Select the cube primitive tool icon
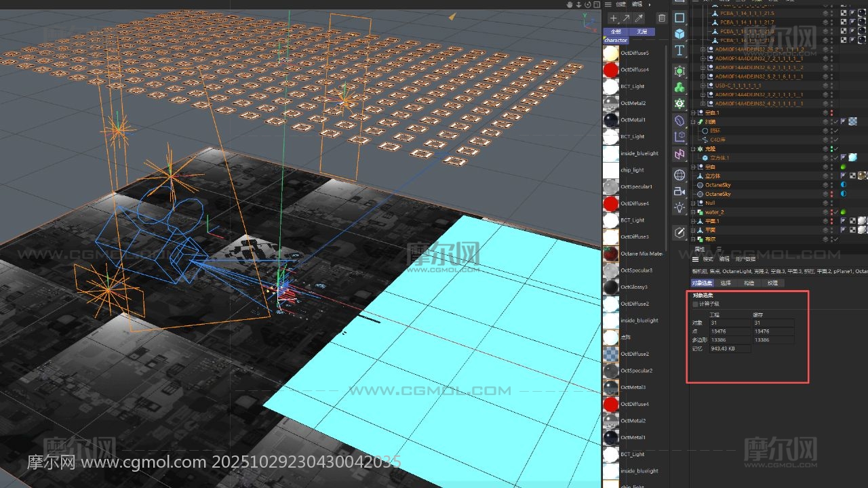 pos(679,34)
